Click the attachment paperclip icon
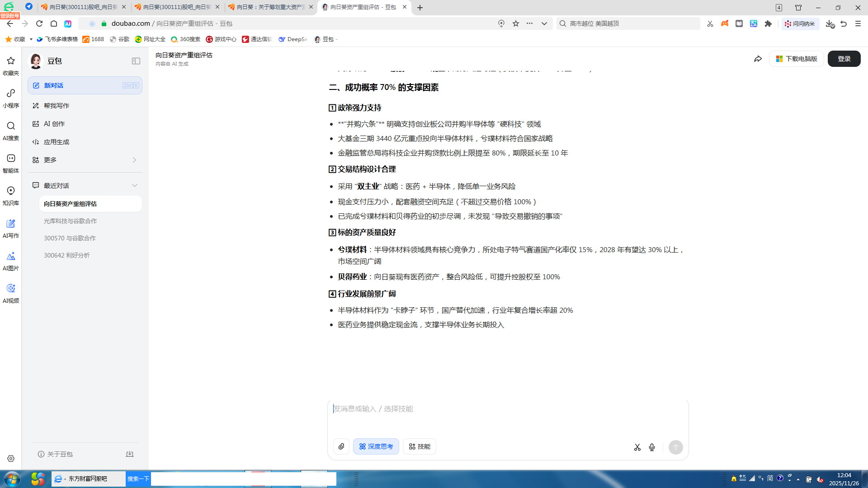868x488 pixels. pyautogui.click(x=341, y=446)
